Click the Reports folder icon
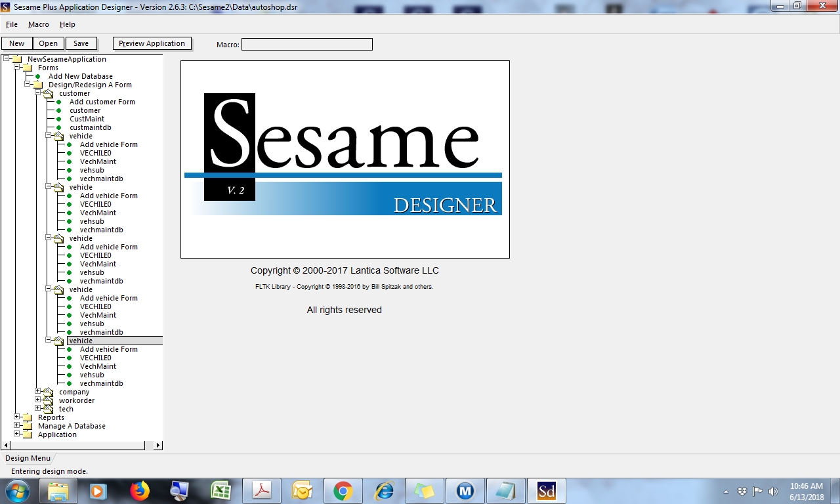This screenshot has width=840, height=504. (27, 417)
